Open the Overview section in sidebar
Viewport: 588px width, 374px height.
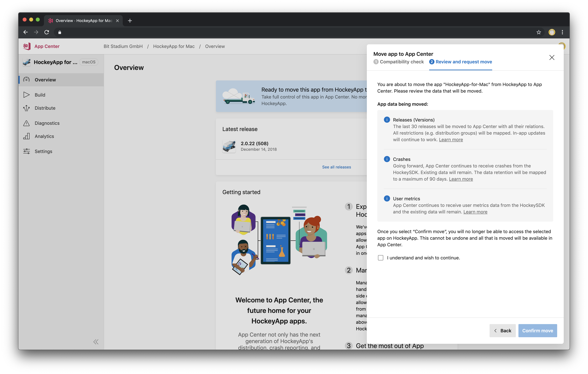45,80
